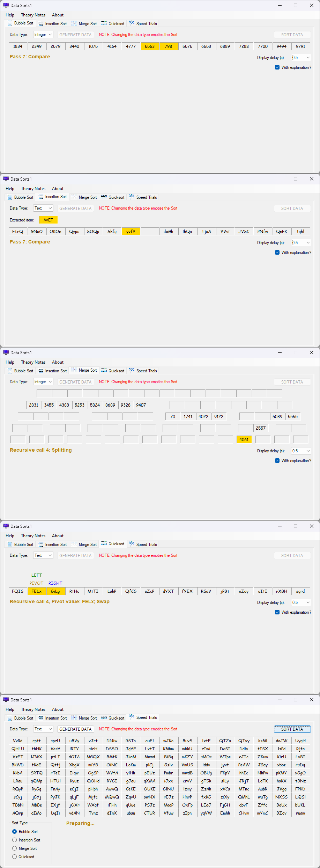The image size is (320, 868).
Task: Click SORT DATA in window with Extracted item
Action: [x=292, y=208]
